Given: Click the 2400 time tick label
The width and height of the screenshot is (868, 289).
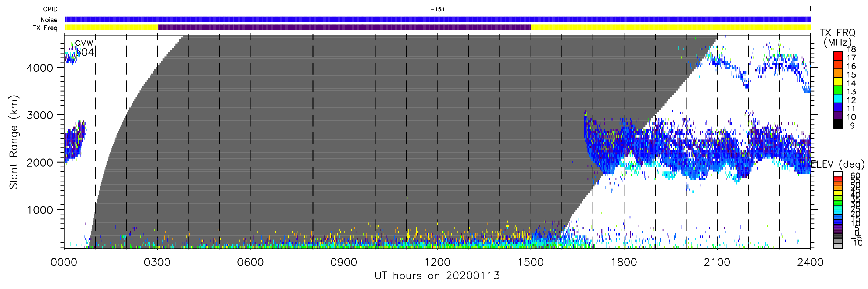Looking at the screenshot, I should [810, 263].
